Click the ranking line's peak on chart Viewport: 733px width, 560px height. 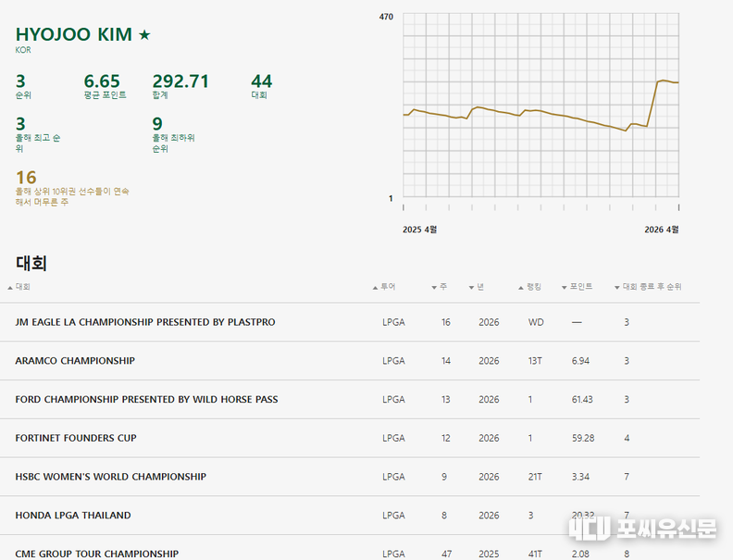point(663,81)
